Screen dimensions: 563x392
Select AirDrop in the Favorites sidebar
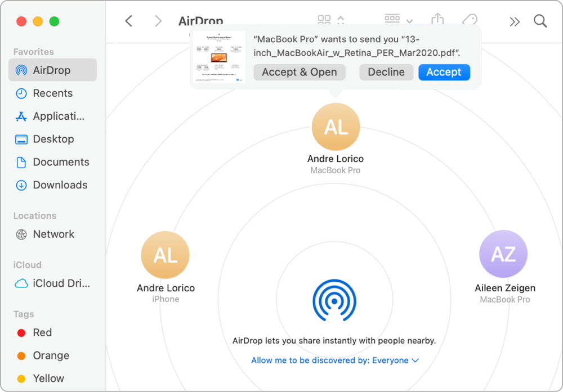tap(52, 70)
